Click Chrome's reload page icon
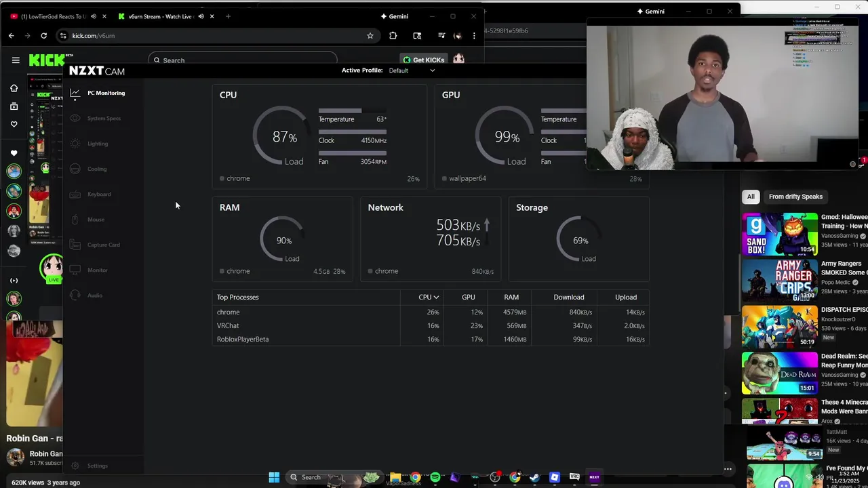 pos(44,35)
